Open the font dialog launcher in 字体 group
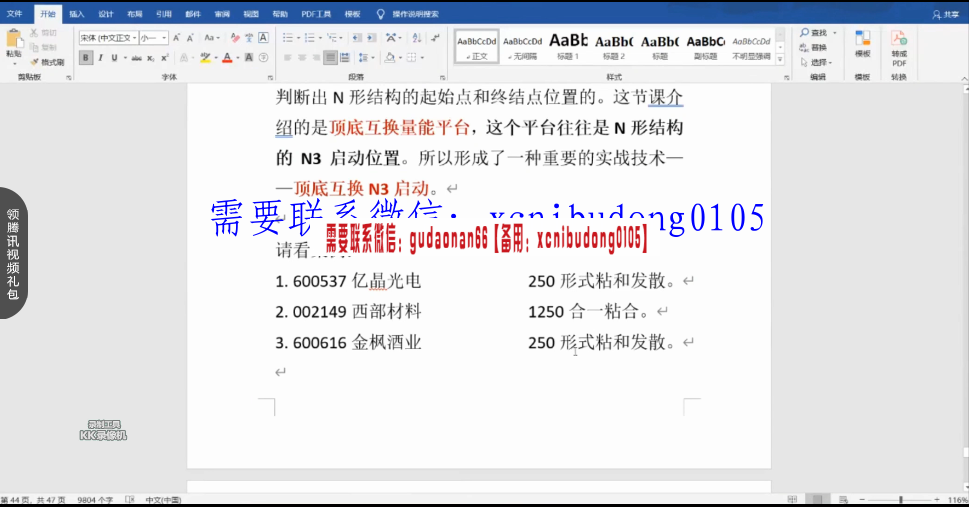 coord(270,78)
